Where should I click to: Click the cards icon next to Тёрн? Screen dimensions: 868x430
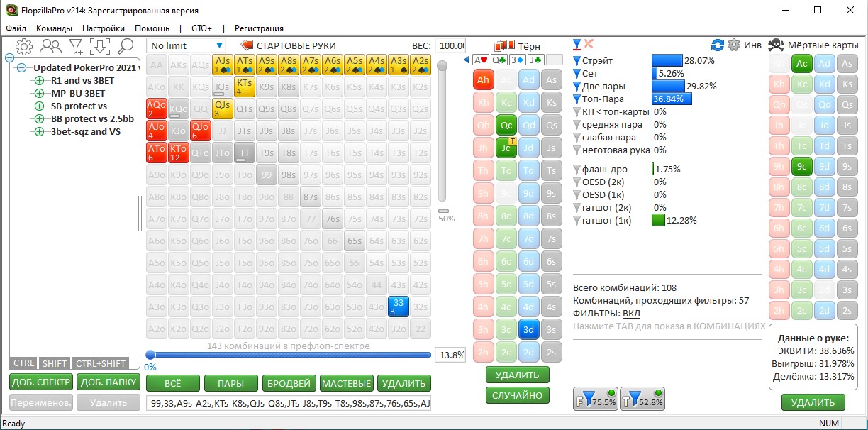point(504,45)
